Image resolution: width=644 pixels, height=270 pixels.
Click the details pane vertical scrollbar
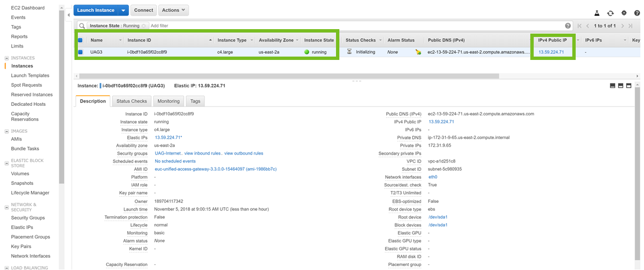637,175
